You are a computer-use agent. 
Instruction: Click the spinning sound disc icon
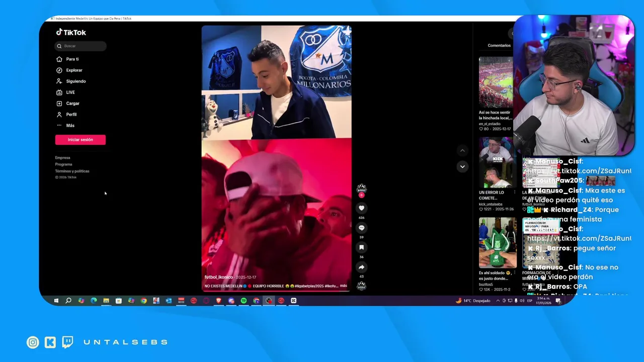click(x=361, y=286)
